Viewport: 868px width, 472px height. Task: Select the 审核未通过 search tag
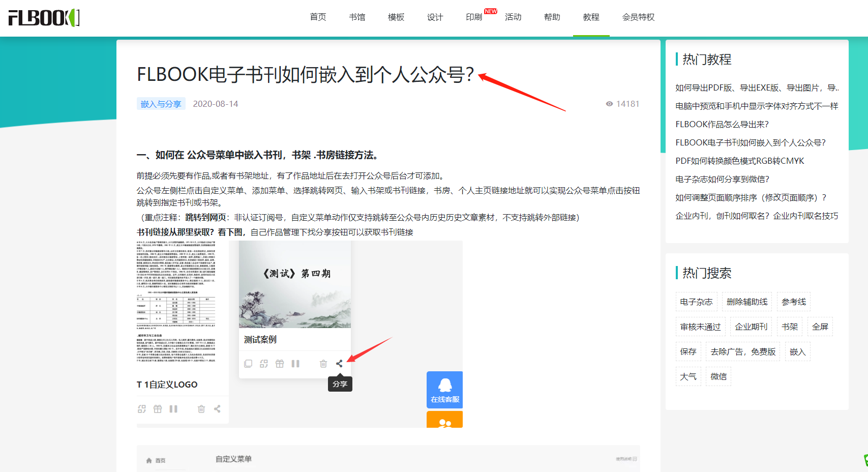tap(701, 327)
